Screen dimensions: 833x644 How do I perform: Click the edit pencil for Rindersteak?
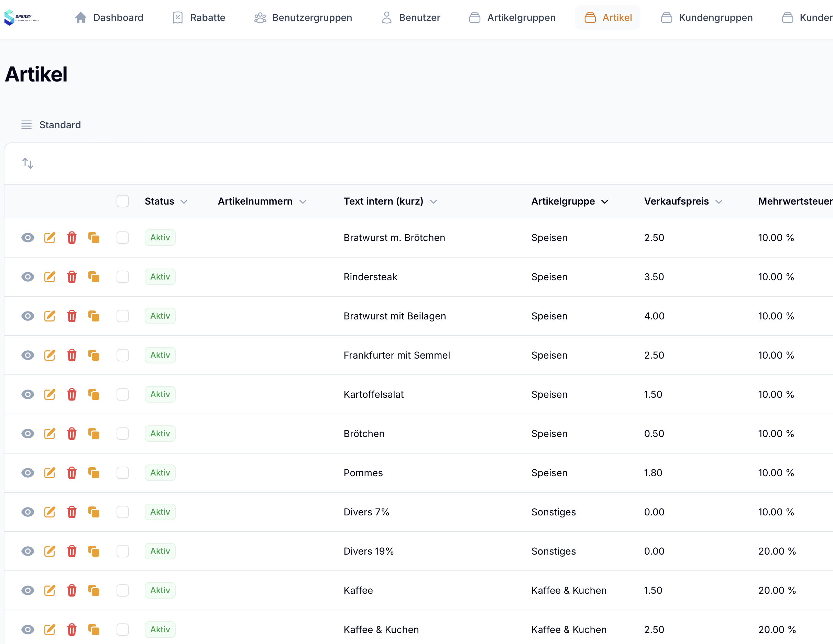coord(50,276)
